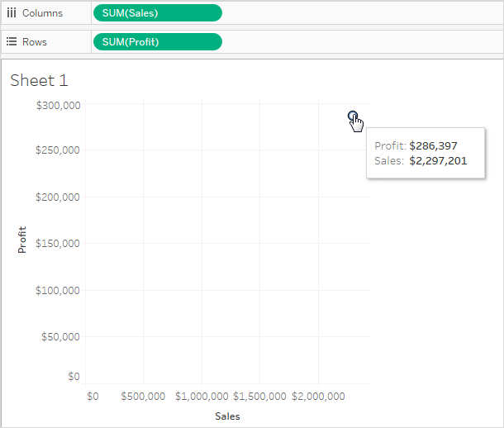Screen dimensions: 504x428
Task: Click the Rows shelf label
Action: 35,42
